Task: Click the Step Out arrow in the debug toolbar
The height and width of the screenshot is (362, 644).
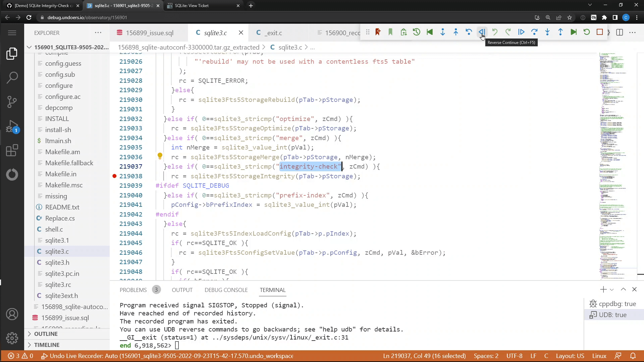Action: coord(560,32)
